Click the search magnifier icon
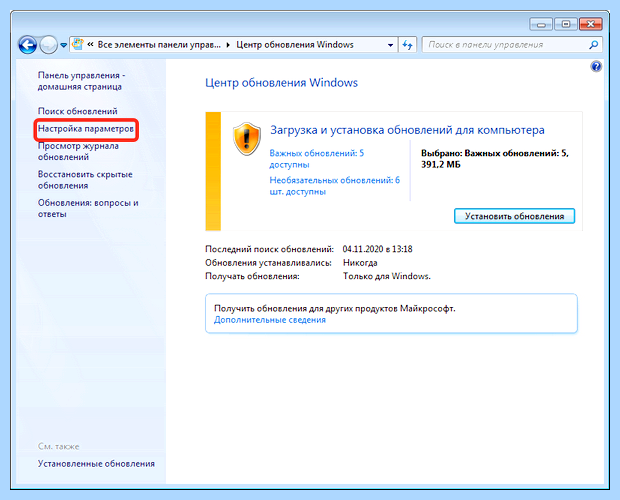This screenshot has height=500, width=620. click(594, 45)
